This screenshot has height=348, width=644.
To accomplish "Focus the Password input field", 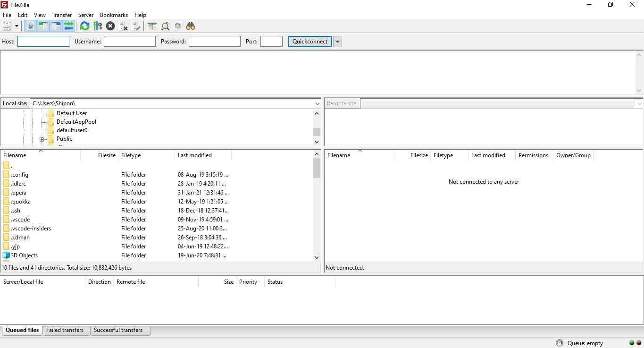I will [215, 42].
